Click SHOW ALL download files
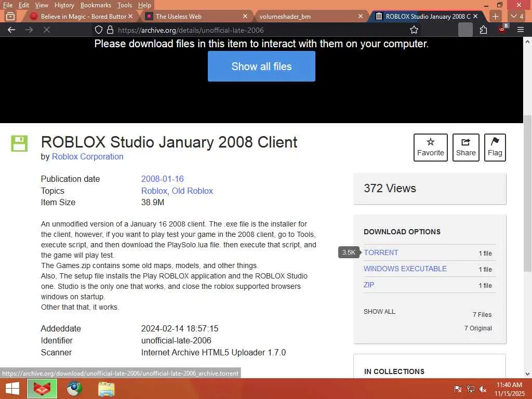The height and width of the screenshot is (399, 532). click(x=379, y=312)
